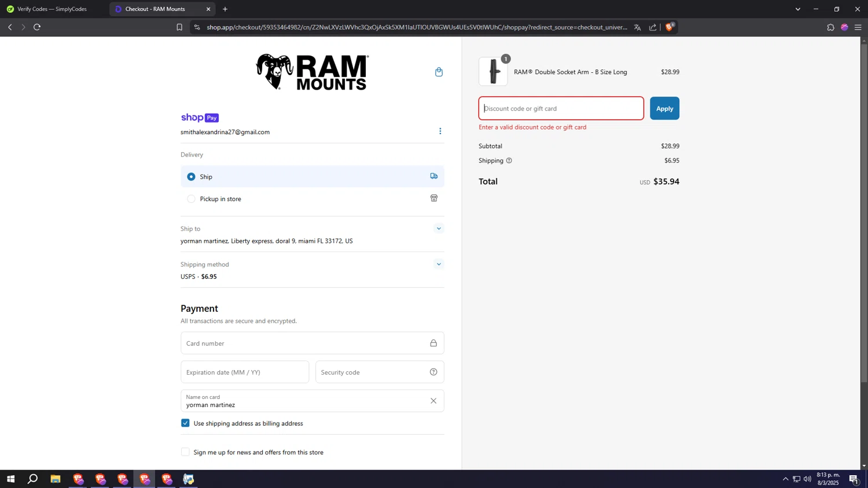Click the RAM® Double Socket Arm product name

[571, 72]
